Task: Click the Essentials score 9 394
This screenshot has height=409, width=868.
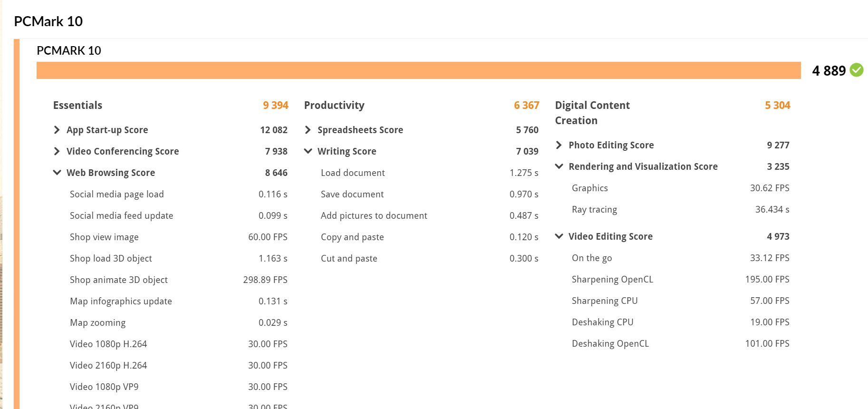Action: pyautogui.click(x=275, y=105)
